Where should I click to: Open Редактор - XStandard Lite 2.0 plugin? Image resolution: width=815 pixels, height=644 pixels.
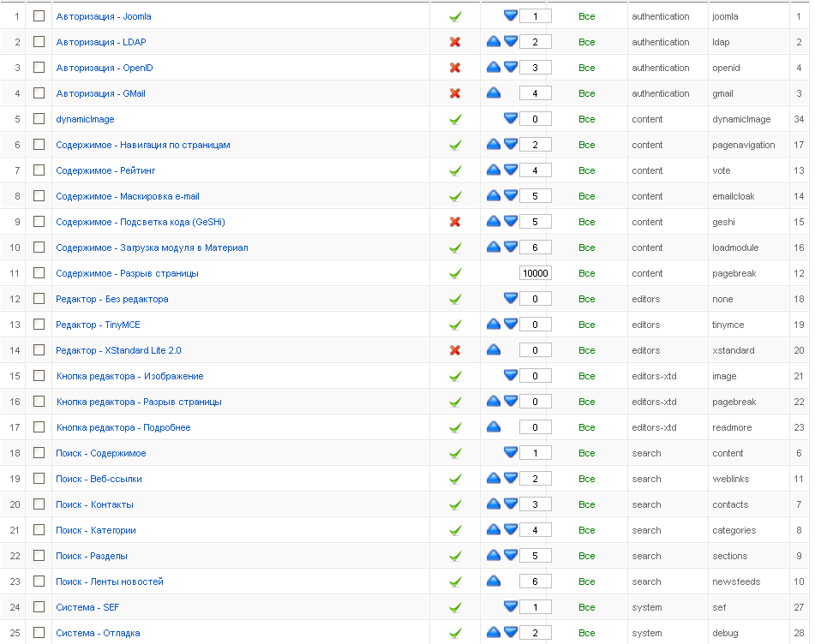tap(118, 350)
